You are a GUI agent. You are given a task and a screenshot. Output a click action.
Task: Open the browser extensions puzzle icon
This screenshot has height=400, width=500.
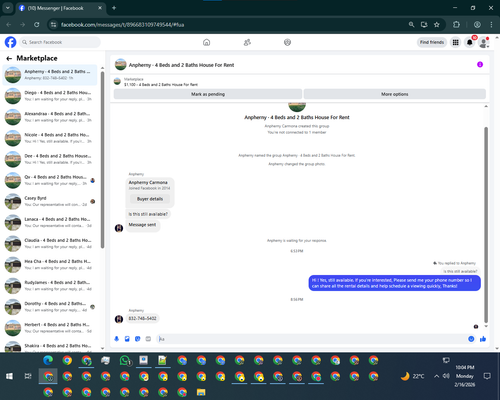pos(456,25)
